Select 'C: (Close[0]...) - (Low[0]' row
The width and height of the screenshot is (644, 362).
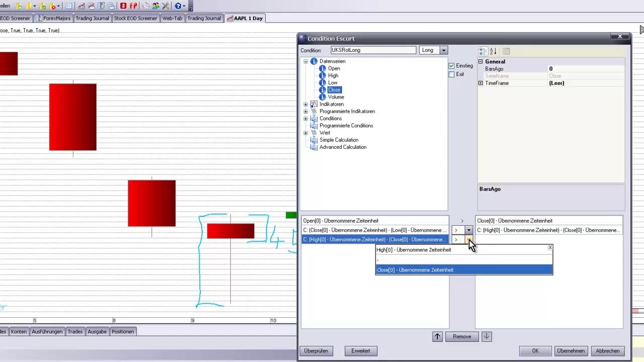point(375,230)
